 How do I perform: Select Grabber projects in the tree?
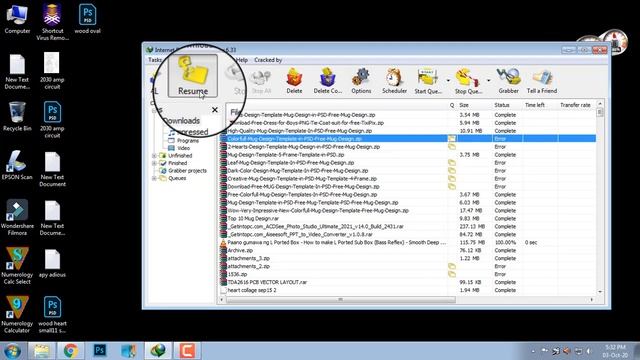click(187, 171)
